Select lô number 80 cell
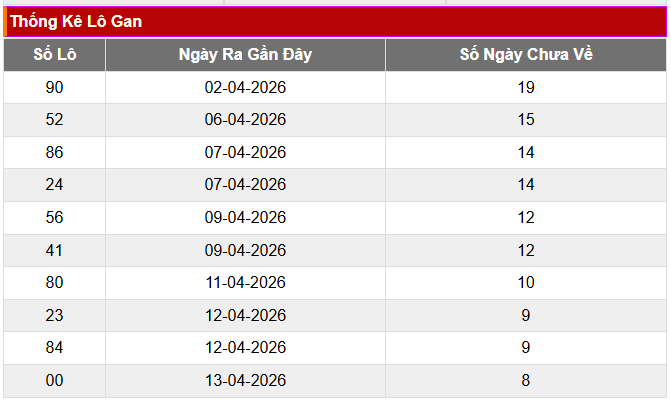This screenshot has width=671, height=403. click(54, 282)
